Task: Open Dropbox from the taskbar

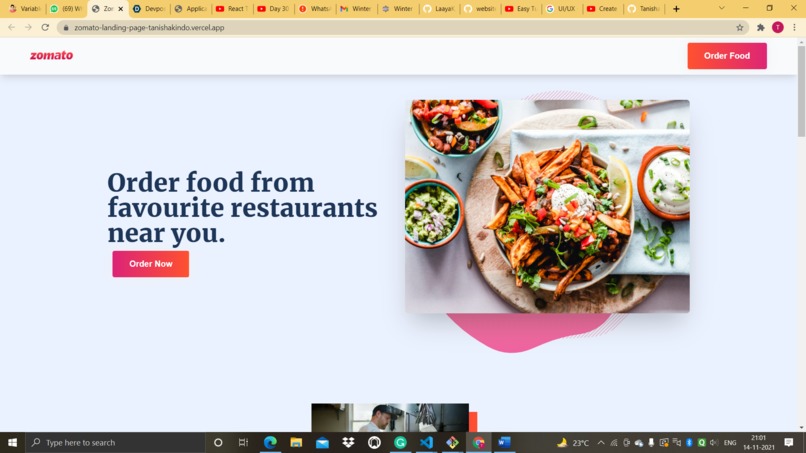Action: click(348, 442)
